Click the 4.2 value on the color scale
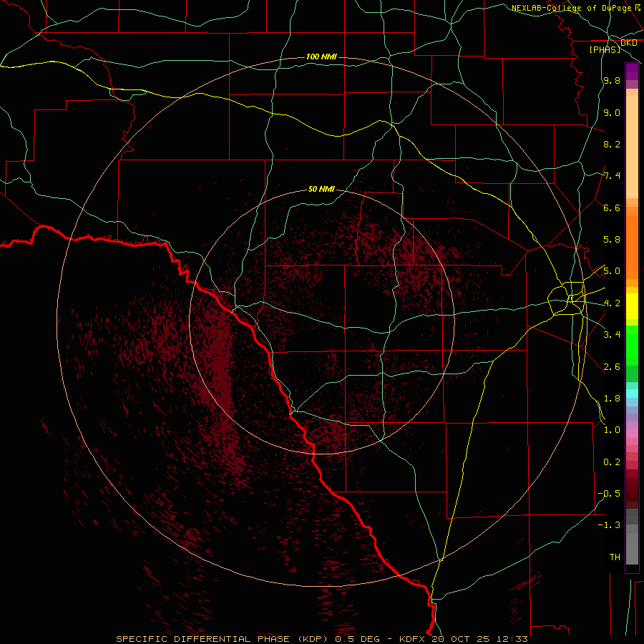This screenshot has width=644, height=644. pos(612,303)
